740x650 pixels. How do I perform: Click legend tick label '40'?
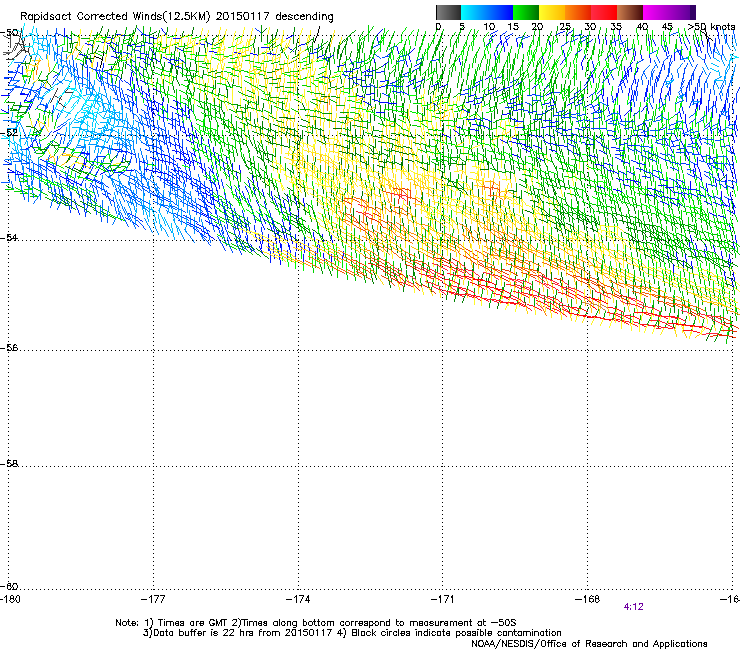pyautogui.click(x=642, y=27)
